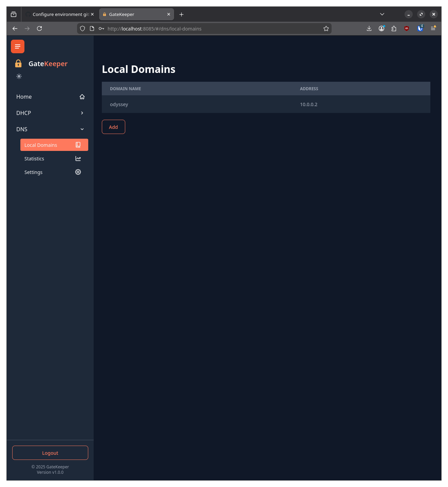The height and width of the screenshot is (487, 448).
Task: Reload the current page
Action: tap(39, 28)
